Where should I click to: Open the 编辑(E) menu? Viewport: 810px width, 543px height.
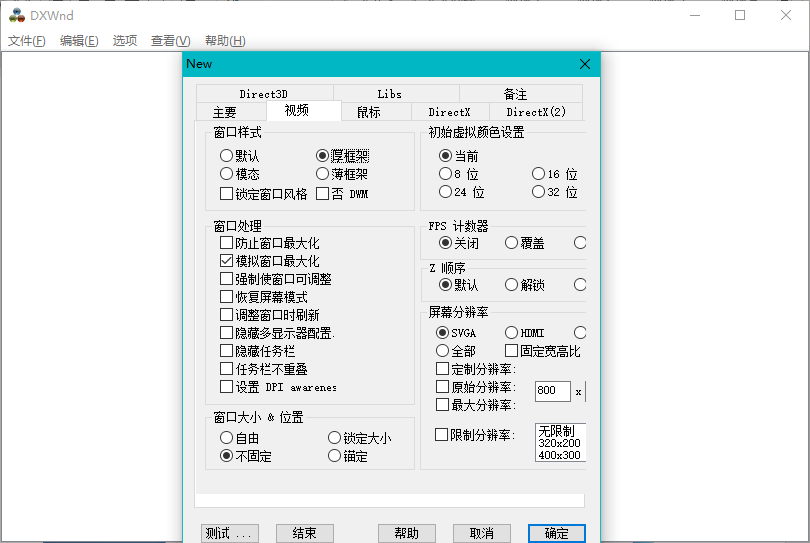(x=79, y=41)
